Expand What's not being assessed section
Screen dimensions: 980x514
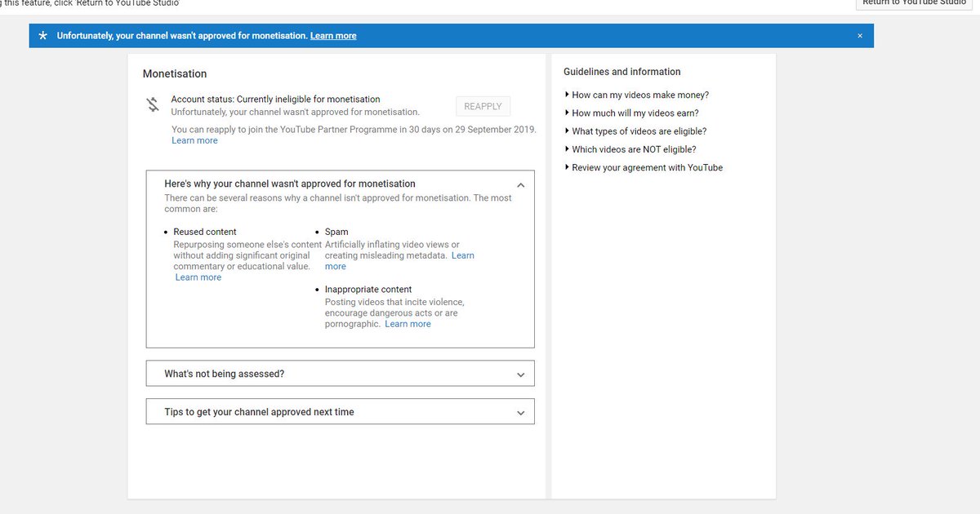point(341,374)
